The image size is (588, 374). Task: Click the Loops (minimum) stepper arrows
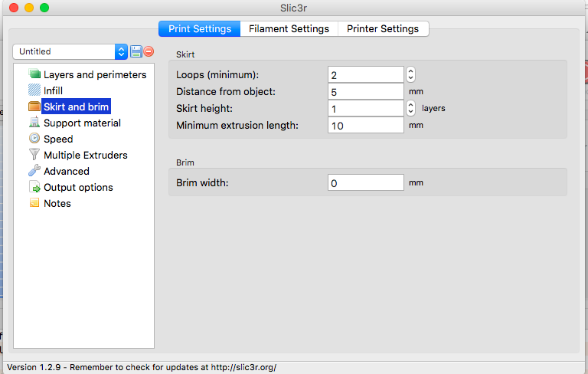(410, 74)
